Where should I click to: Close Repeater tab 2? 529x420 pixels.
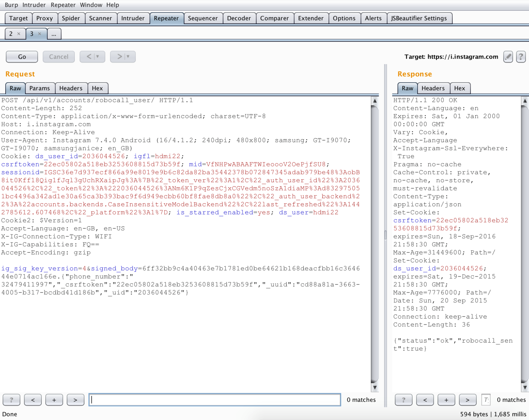pos(19,34)
